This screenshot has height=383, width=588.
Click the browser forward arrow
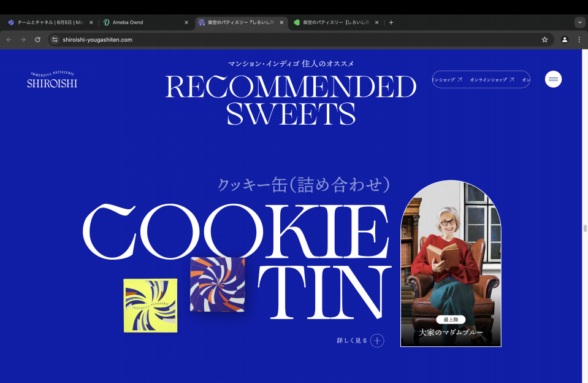point(23,39)
